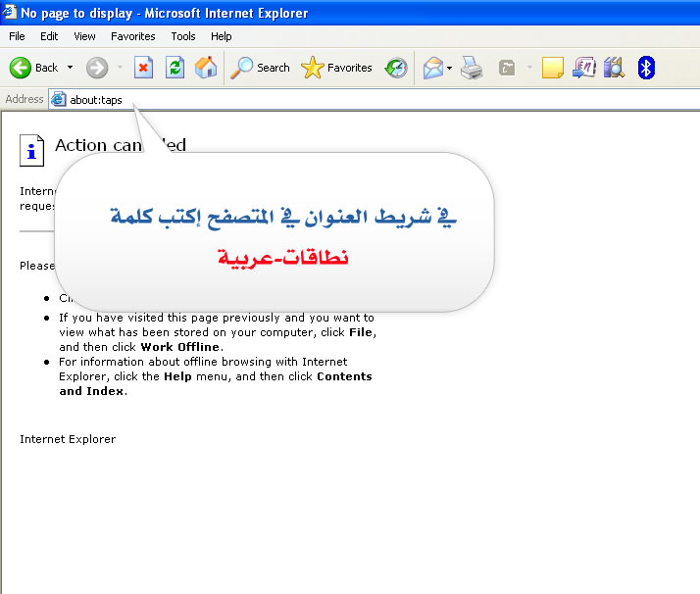Click the page icon in the address bar
The image size is (700, 594).
(x=58, y=99)
